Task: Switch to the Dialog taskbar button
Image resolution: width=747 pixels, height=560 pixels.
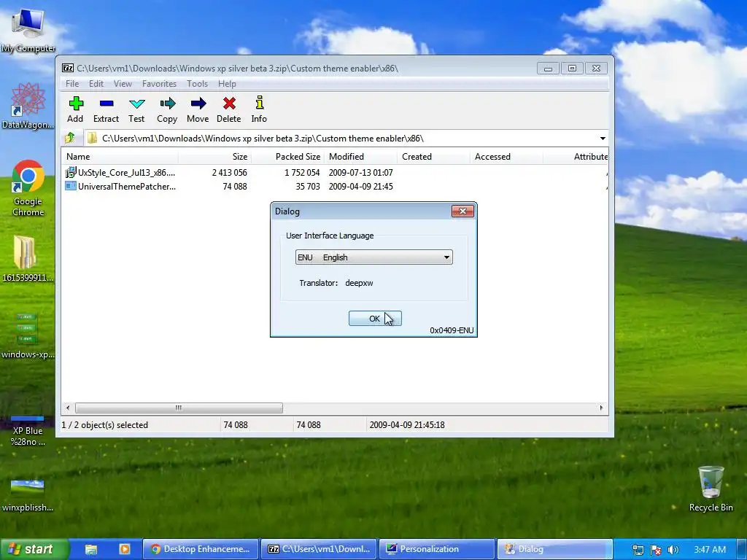Action: pyautogui.click(x=554, y=549)
